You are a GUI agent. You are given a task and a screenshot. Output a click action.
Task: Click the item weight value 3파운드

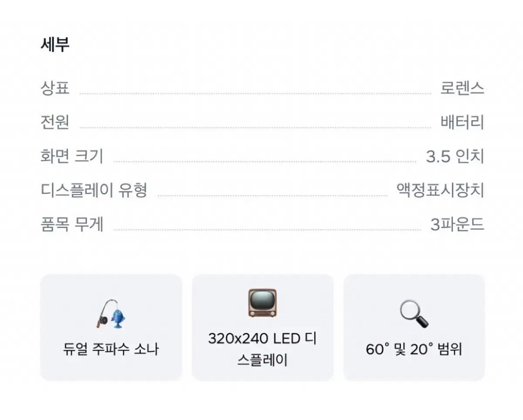[x=457, y=225]
